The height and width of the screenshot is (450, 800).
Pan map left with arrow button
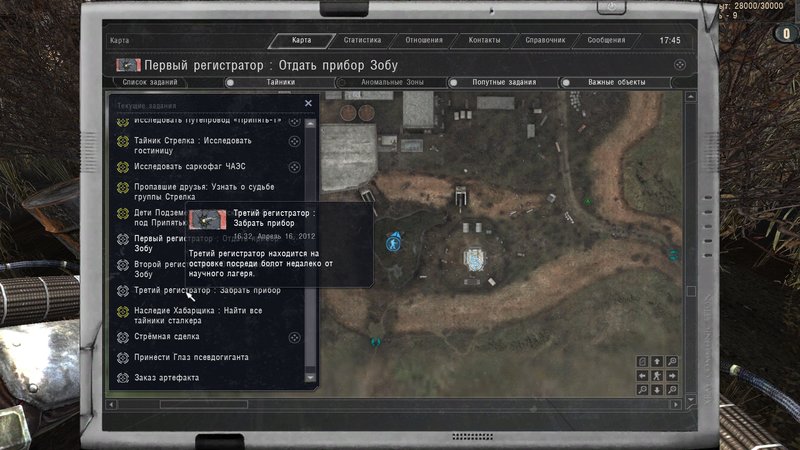coord(642,375)
